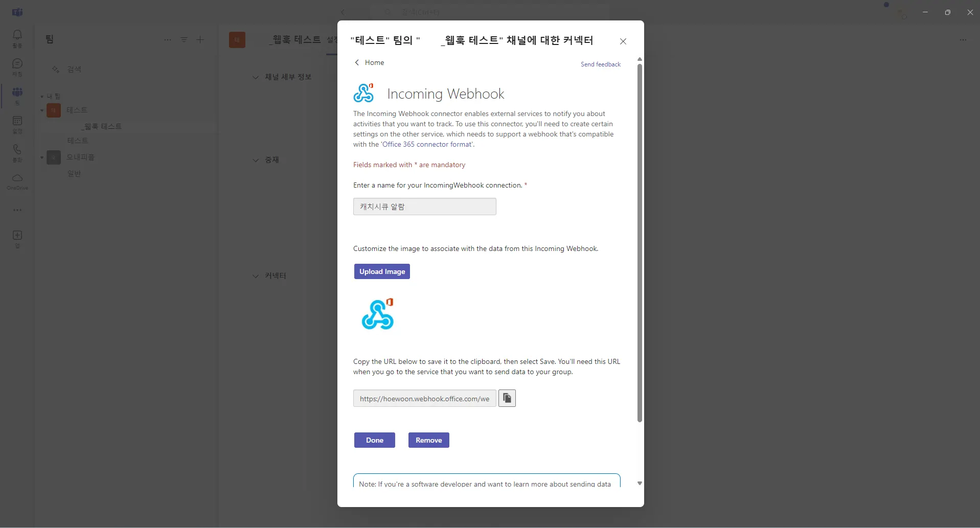Collapse the 테스트 team tree arrow
Image resolution: width=980 pixels, height=528 pixels.
coord(42,110)
